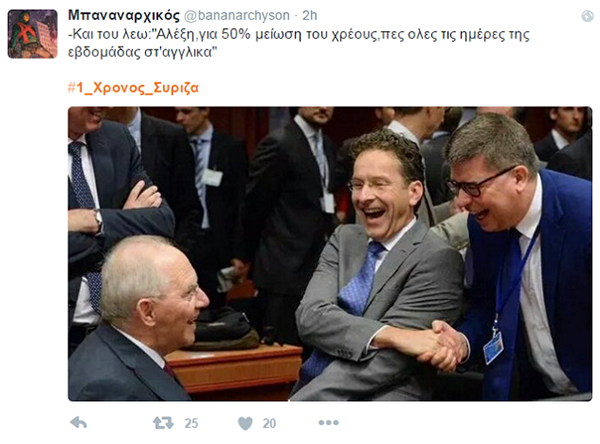
Task: Open the Μπαναναρχικός profile avatar
Action: coord(33,34)
